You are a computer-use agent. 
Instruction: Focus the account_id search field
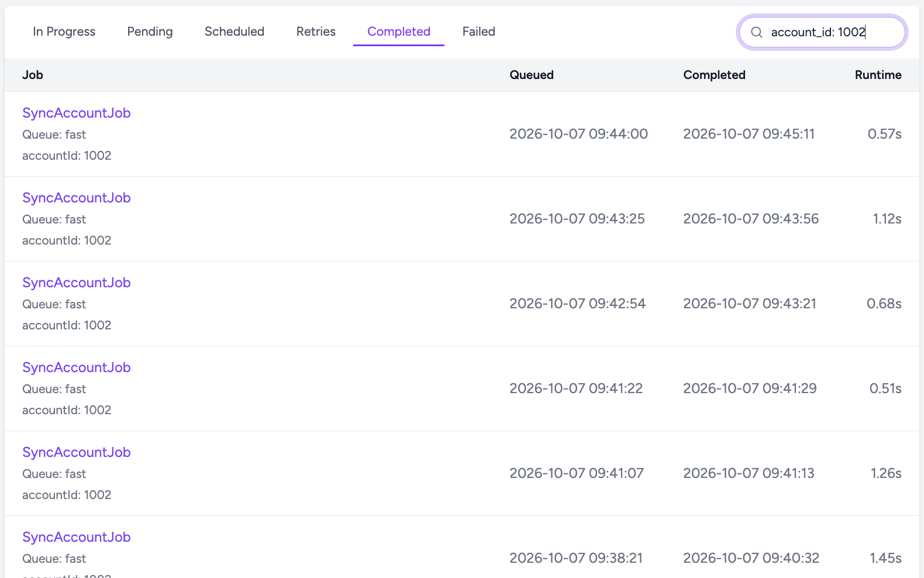[x=822, y=32]
